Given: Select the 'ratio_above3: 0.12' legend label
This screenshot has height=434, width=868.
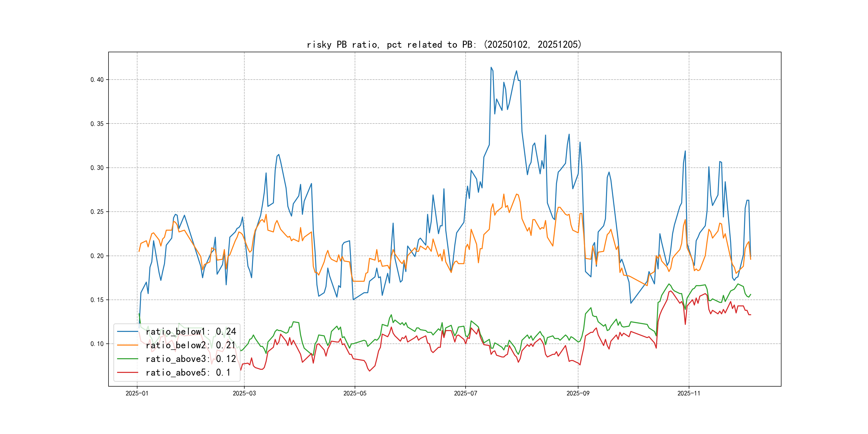Looking at the screenshot, I should tap(191, 359).
